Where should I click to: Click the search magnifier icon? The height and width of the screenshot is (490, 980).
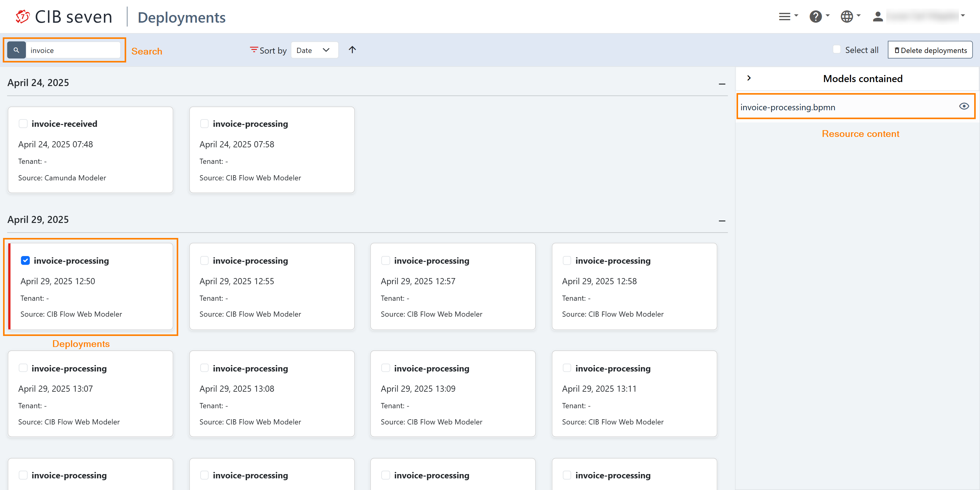(x=16, y=50)
